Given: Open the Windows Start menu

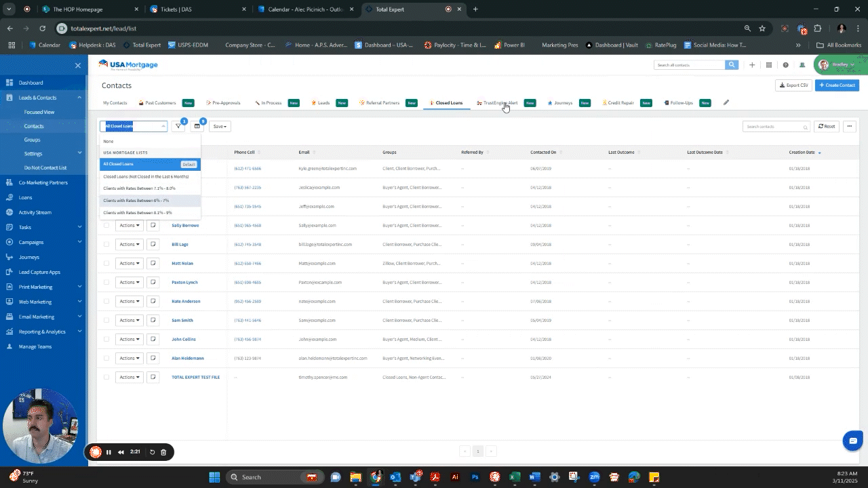Looking at the screenshot, I should [215, 477].
